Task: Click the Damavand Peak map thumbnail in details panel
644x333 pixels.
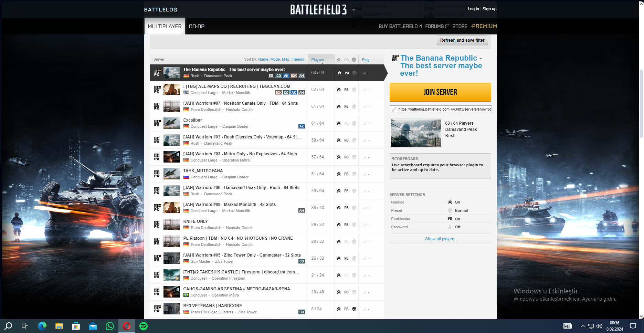Action: (416, 133)
